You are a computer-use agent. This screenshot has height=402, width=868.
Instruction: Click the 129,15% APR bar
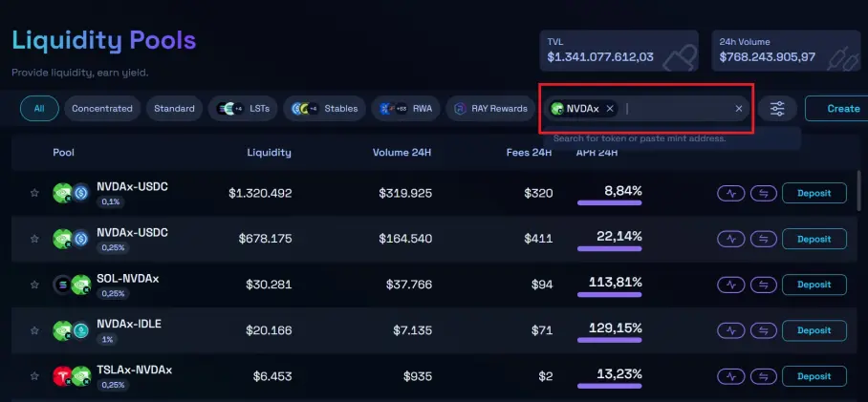tap(610, 340)
